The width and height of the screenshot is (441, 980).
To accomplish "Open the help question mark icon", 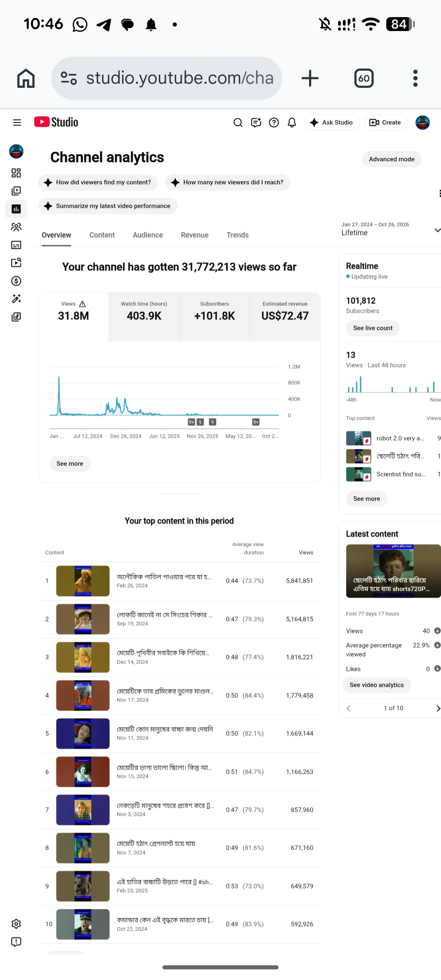I will [x=274, y=122].
